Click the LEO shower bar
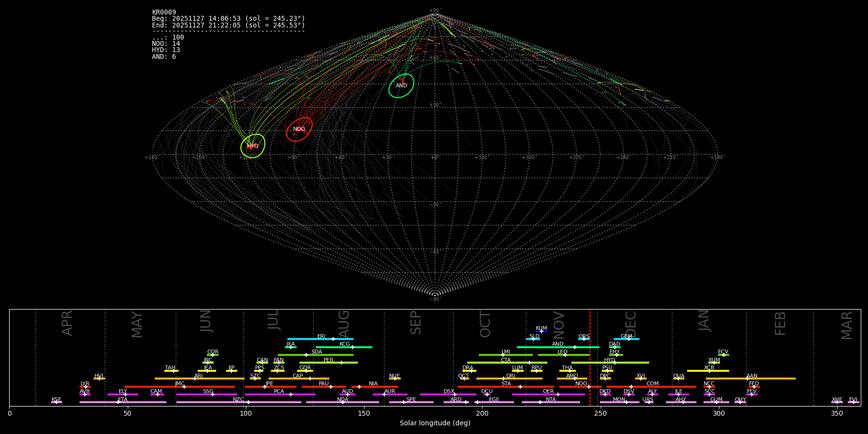The image size is (868, 434). click(x=563, y=355)
